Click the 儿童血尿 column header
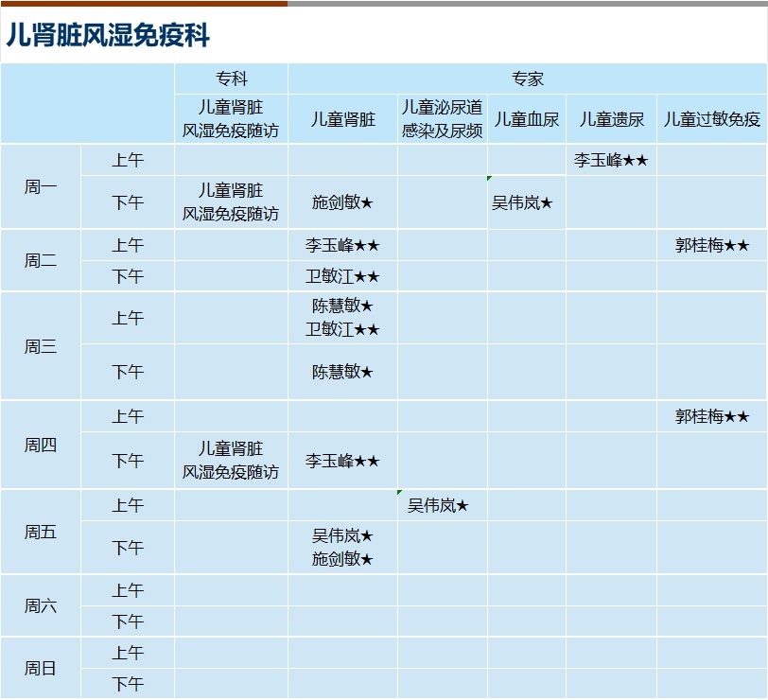 click(527, 119)
